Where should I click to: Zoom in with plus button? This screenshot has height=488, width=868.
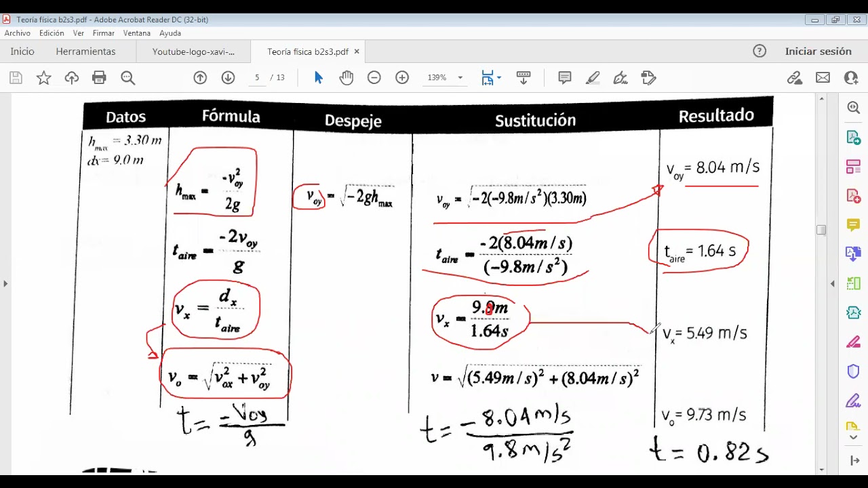402,78
